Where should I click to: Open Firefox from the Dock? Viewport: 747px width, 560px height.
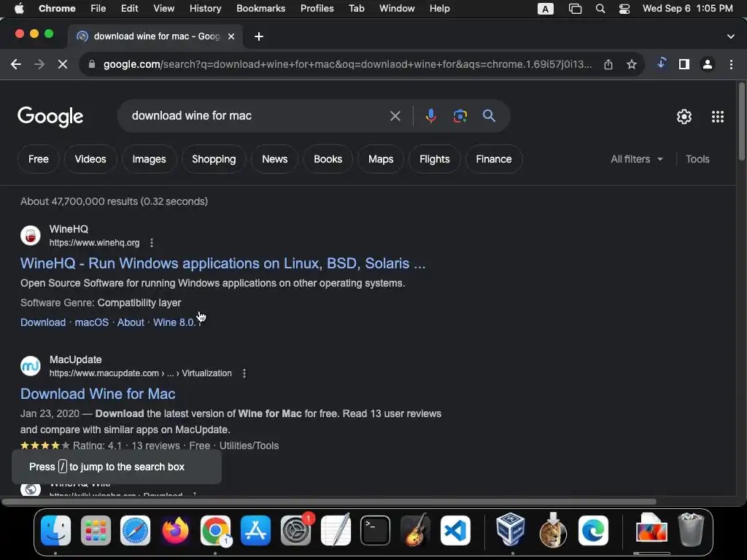click(x=175, y=530)
